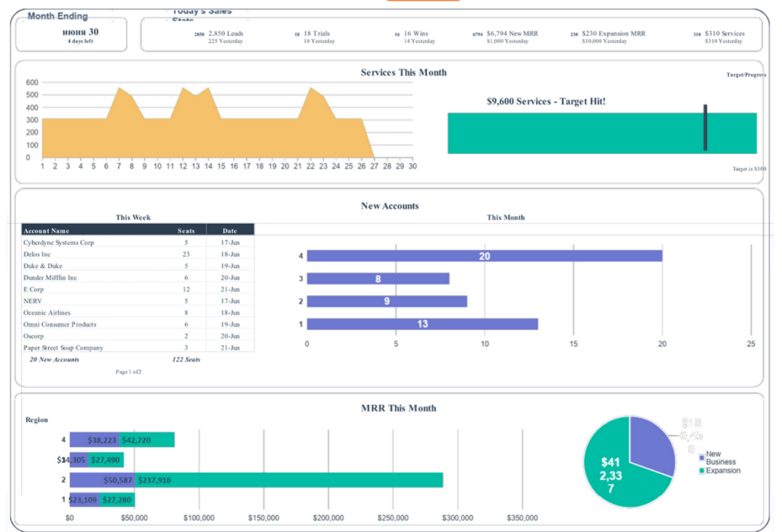Sort the table by Seats column header

[187, 230]
